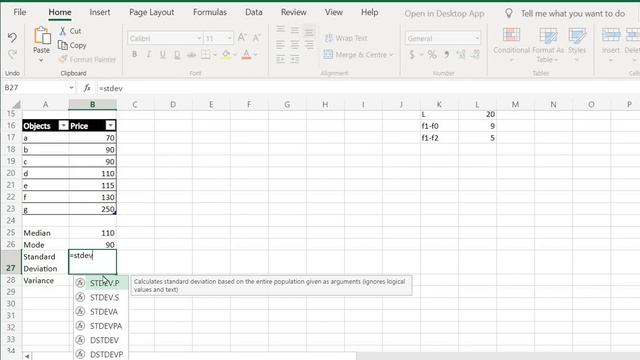Screen dimensions: 640x360
Task: Increase font size with larger A
Action: [x=242, y=38]
